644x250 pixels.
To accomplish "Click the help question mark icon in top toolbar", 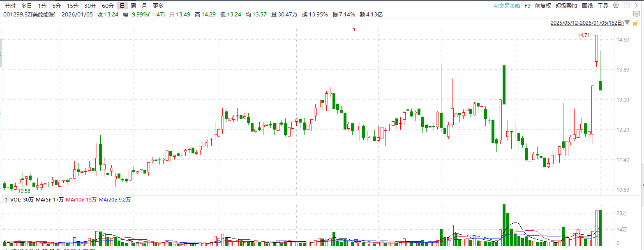I will point(627,5).
